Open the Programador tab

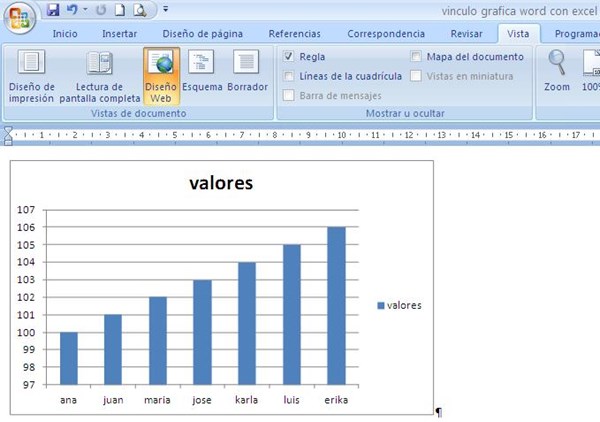point(577,34)
